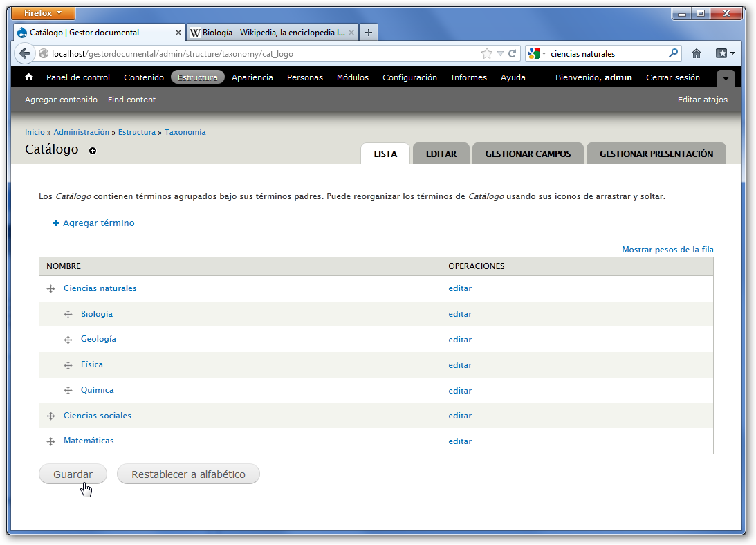The height and width of the screenshot is (545, 756).
Task: Open the Módulos admin menu
Action: tap(353, 77)
